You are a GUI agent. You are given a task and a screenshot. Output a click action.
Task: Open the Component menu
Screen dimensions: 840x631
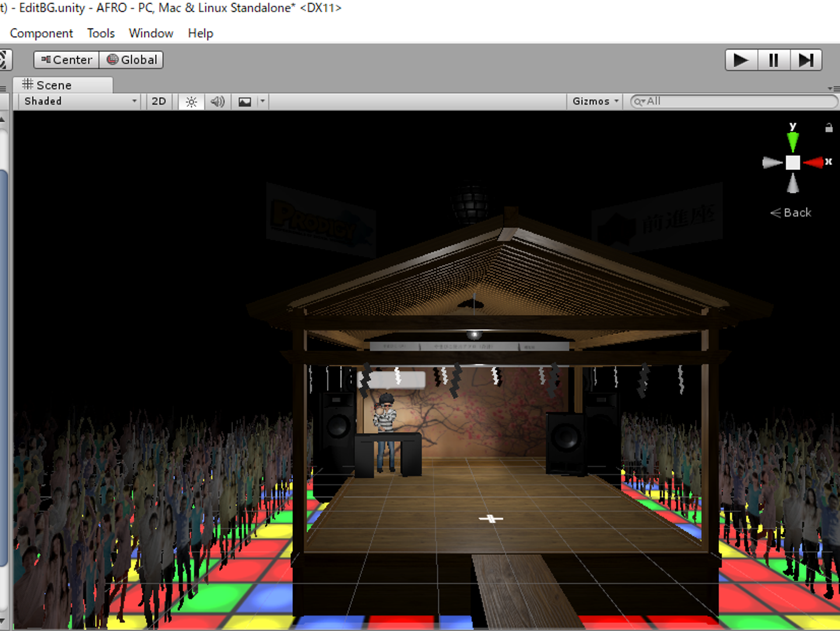41,33
